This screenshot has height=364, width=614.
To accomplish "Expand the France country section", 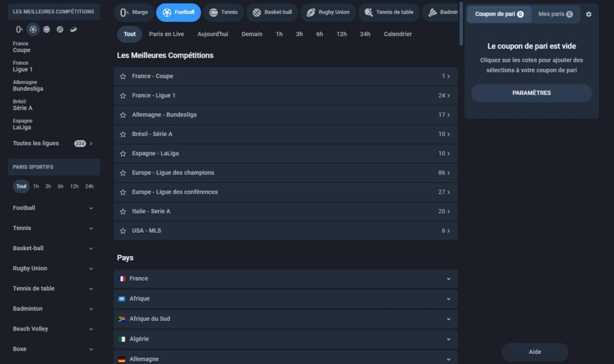I will pyautogui.click(x=285, y=279).
